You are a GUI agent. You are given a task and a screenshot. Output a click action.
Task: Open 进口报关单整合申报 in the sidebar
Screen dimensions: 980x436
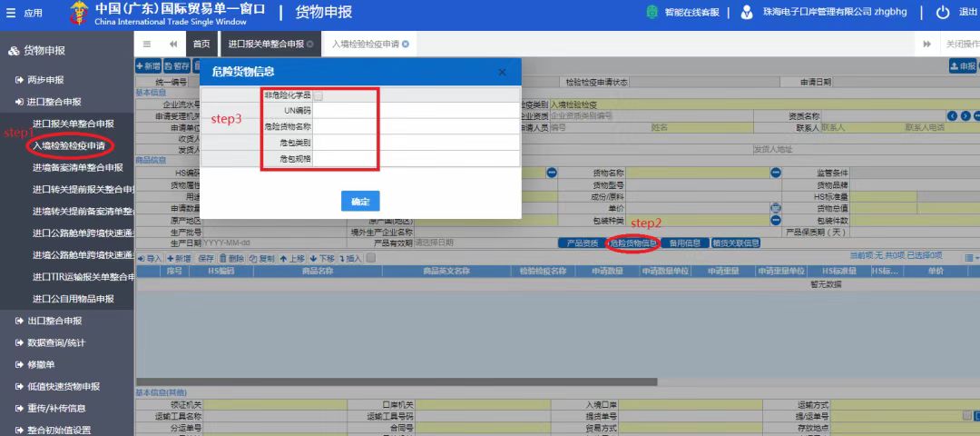[73, 124]
